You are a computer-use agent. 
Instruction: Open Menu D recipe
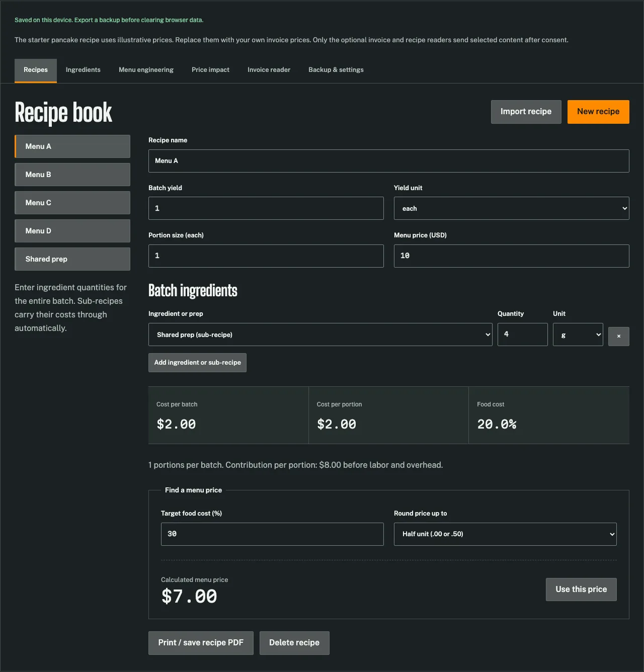(x=72, y=231)
